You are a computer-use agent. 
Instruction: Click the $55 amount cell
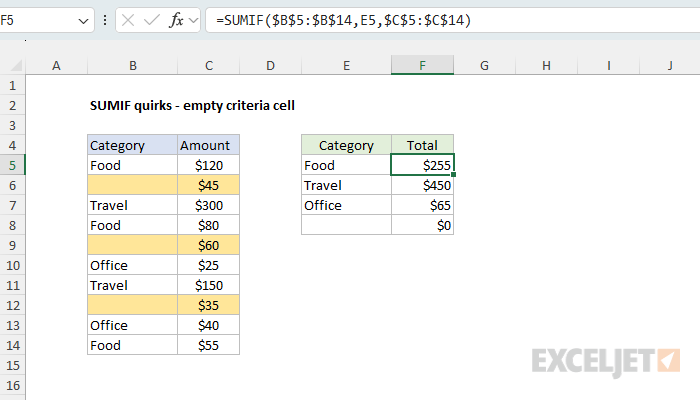coord(208,345)
